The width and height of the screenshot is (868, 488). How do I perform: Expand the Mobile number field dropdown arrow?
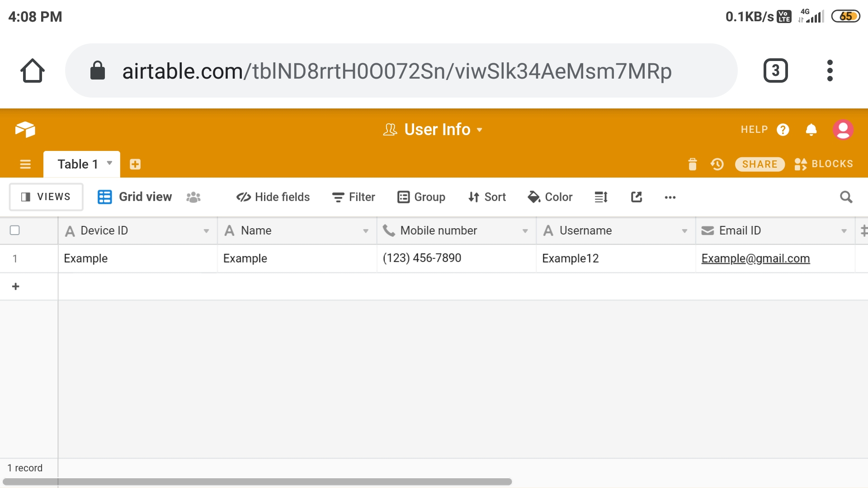pos(525,231)
